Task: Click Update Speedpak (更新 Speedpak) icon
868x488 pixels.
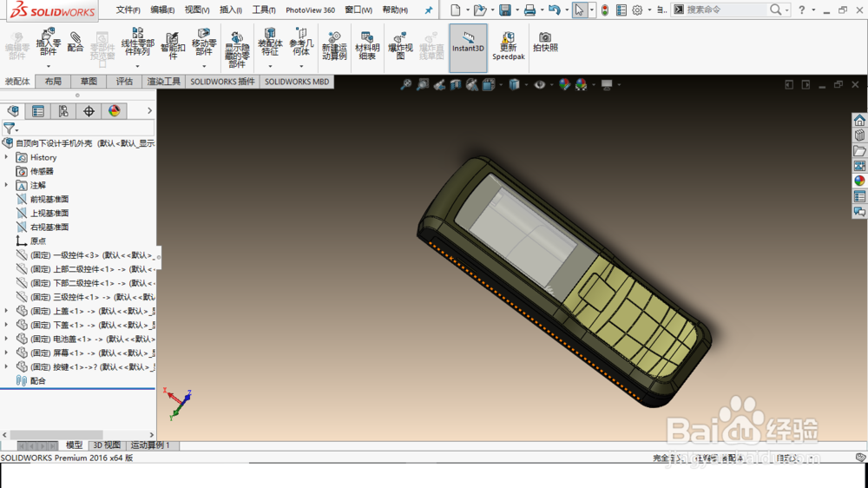Action: coord(508,47)
